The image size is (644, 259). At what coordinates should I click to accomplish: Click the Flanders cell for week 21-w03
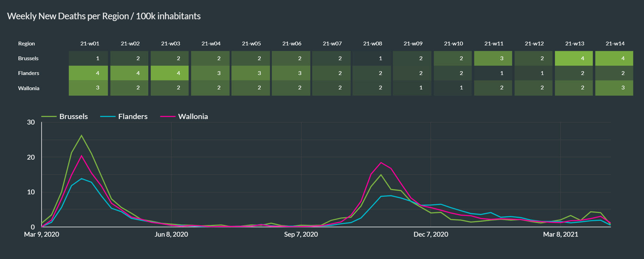170,73
